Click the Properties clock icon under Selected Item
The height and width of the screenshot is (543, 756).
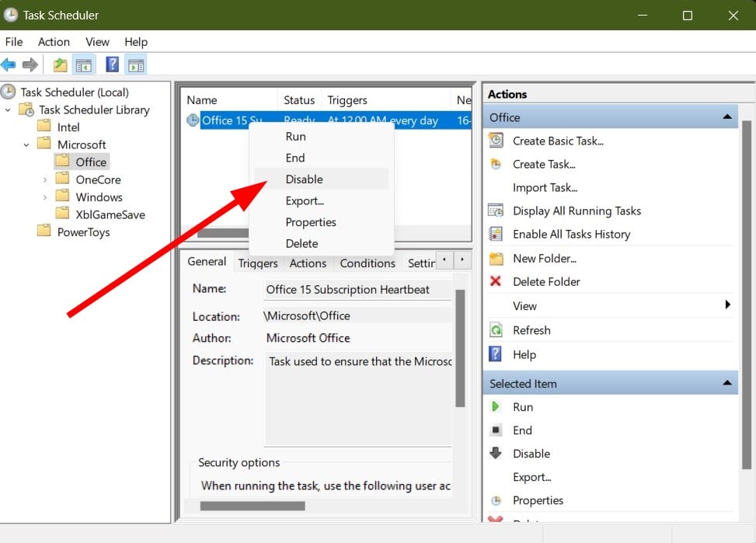click(x=496, y=500)
